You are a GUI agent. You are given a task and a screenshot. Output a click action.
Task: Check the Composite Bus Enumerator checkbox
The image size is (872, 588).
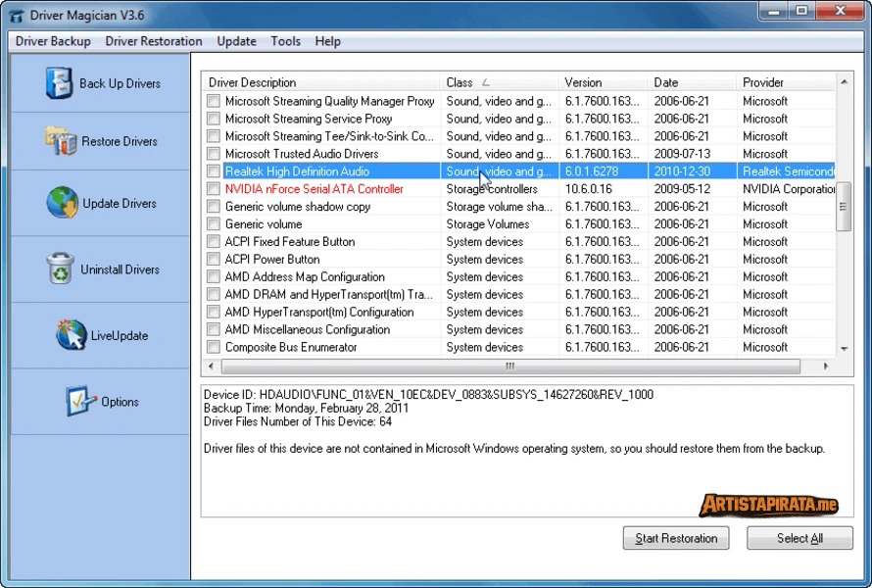(213, 347)
